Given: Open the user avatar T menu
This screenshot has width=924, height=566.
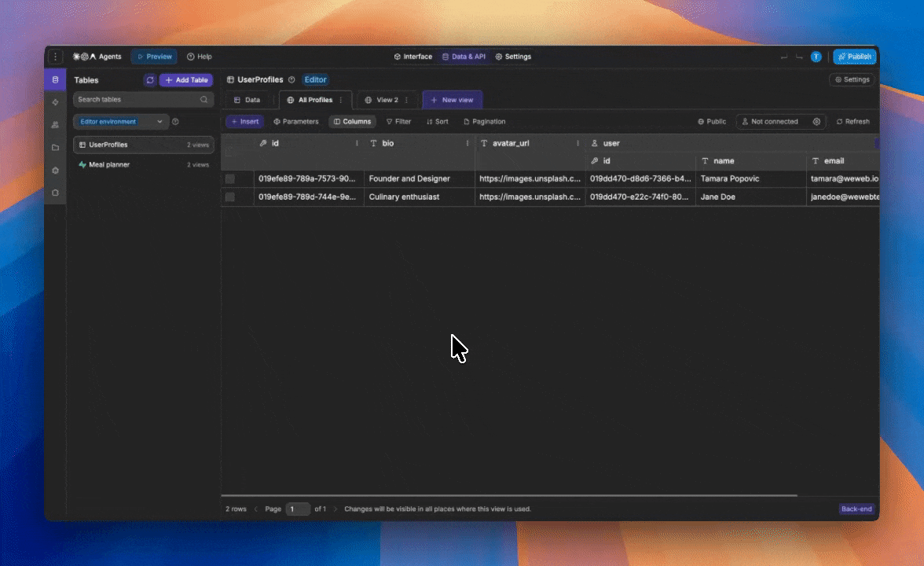Looking at the screenshot, I should [x=816, y=57].
